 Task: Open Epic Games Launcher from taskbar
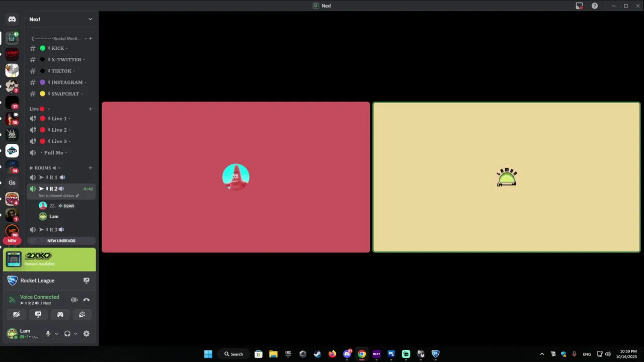tap(288, 354)
